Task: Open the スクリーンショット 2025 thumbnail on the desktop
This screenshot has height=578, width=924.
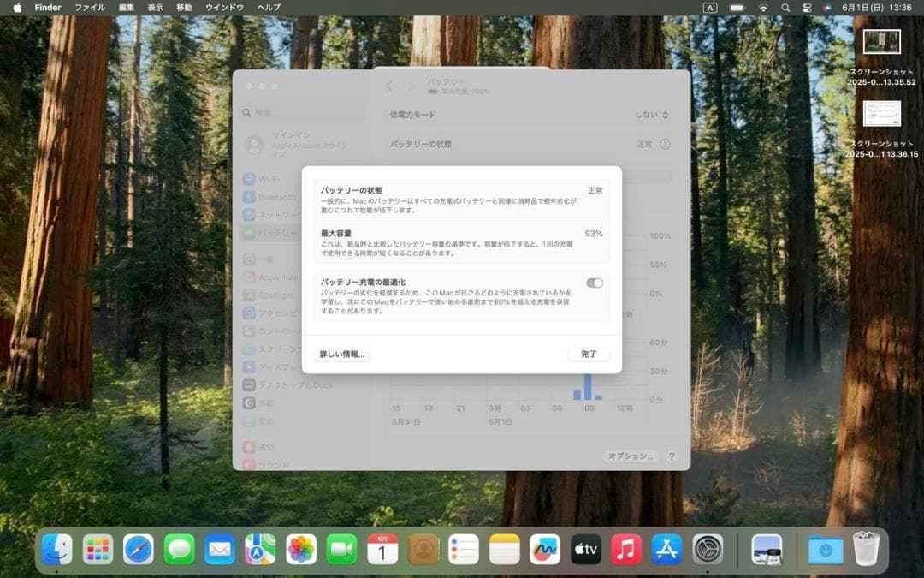Action: (x=882, y=41)
